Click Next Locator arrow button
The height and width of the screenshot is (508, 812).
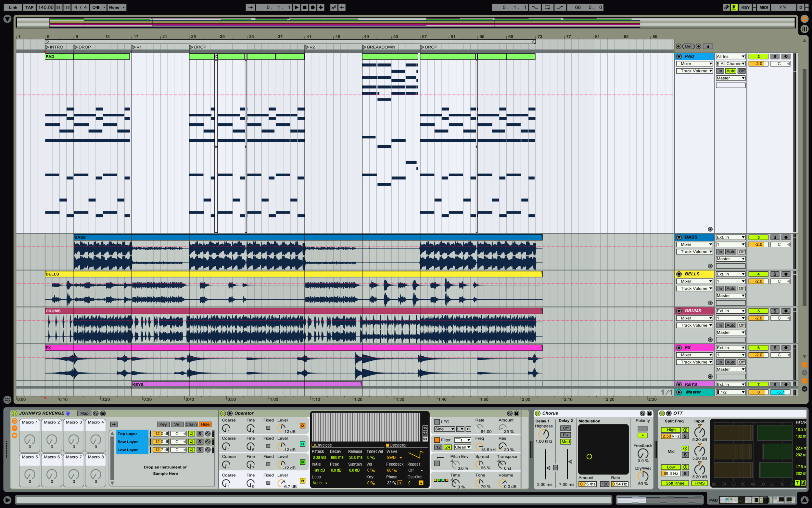(x=699, y=46)
